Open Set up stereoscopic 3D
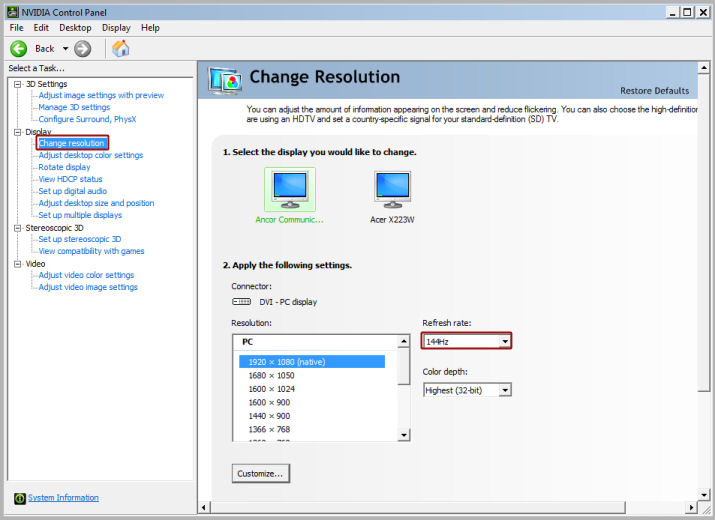This screenshot has height=520, width=715. point(80,239)
